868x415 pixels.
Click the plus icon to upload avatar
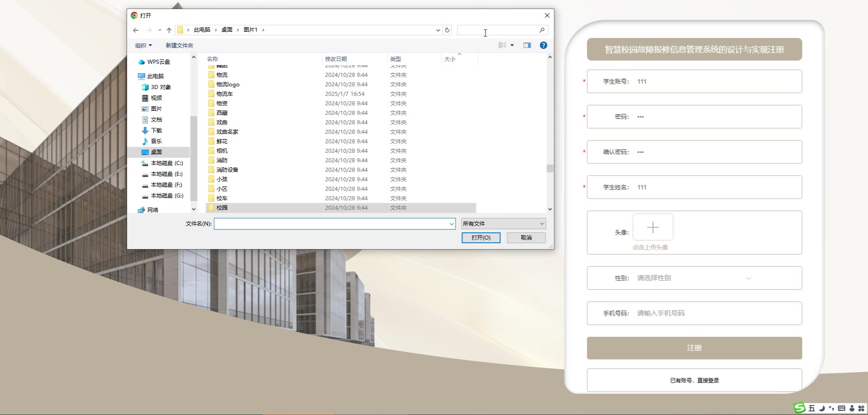(652, 227)
